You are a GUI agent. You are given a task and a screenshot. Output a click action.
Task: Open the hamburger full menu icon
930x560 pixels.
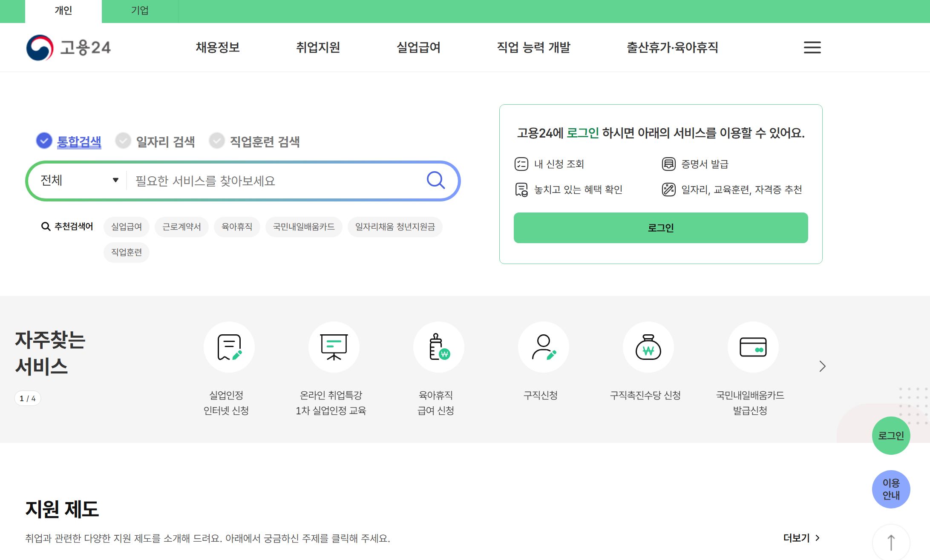coord(812,47)
